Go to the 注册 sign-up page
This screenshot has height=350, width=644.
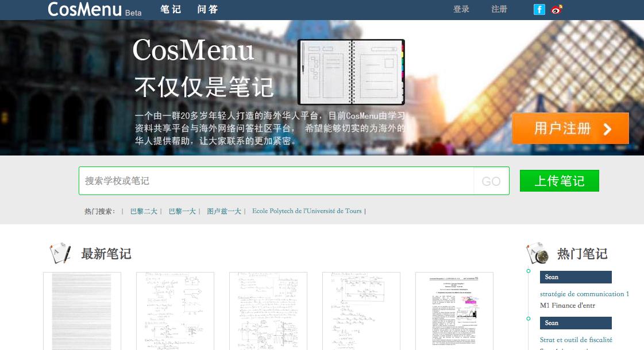coord(499,9)
